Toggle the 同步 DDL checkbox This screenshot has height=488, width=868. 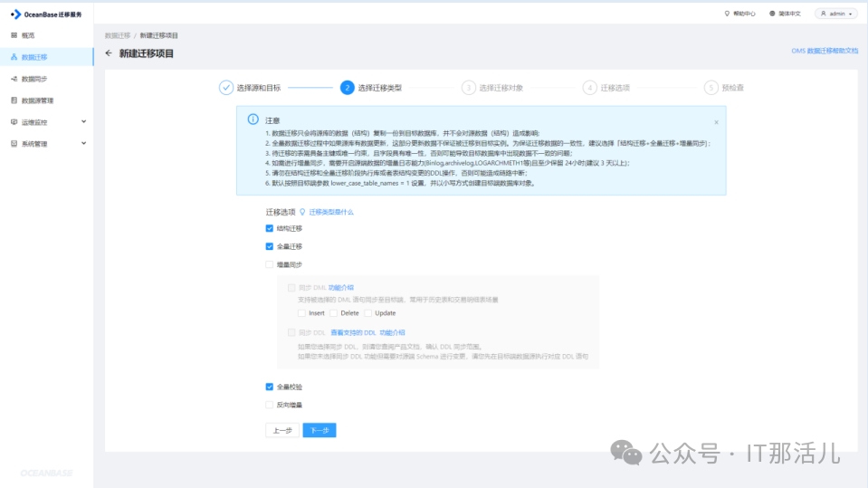(291, 332)
